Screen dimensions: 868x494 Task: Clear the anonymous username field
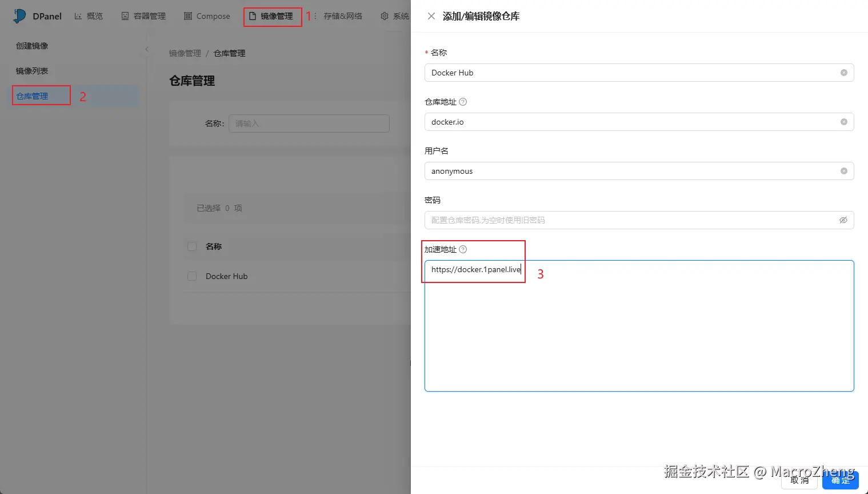[843, 171]
